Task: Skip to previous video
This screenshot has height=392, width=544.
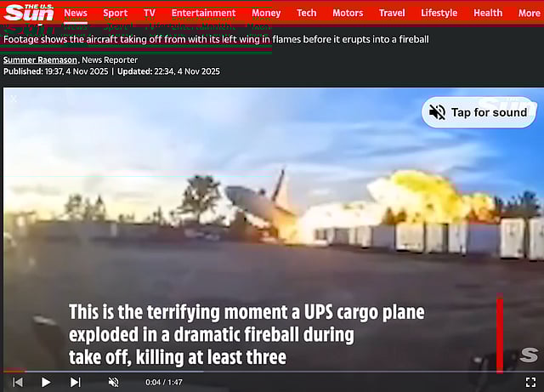Action: point(17,383)
